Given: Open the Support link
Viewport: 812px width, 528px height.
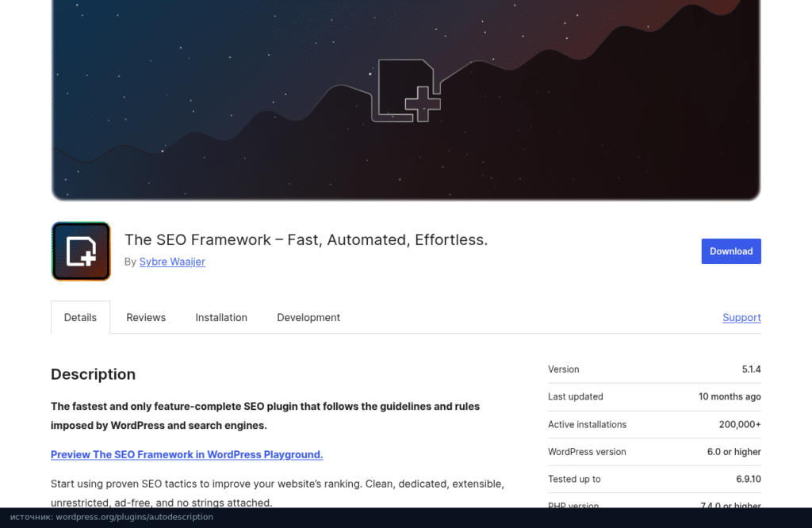Looking at the screenshot, I should click(741, 317).
